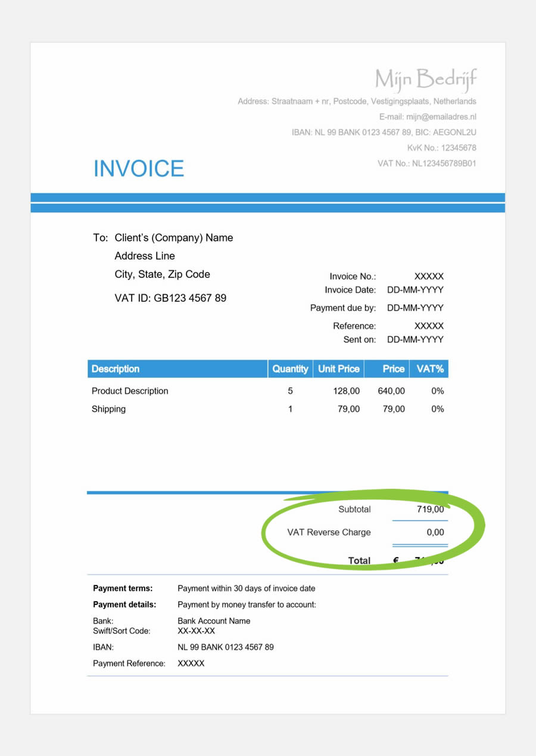
Task: Click the Invoice No. XXXXX value
Action: click(x=429, y=277)
